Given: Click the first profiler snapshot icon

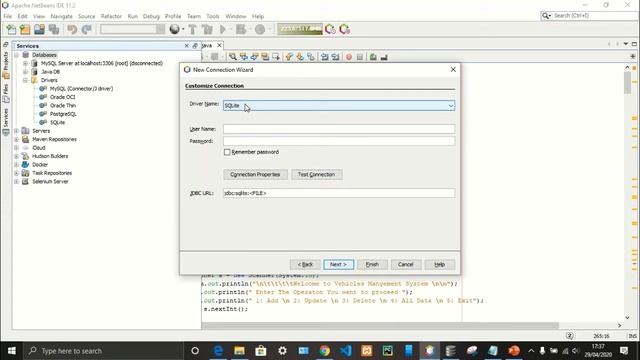Looking at the screenshot, I should (x=330, y=29).
